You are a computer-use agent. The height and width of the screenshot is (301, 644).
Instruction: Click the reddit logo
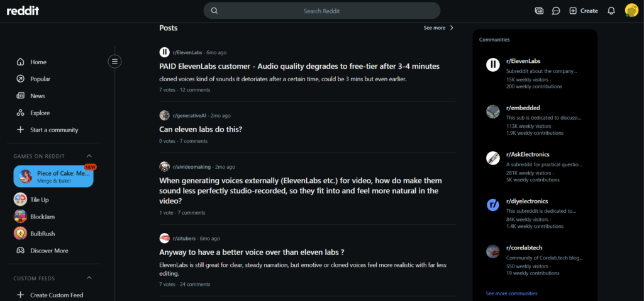click(x=23, y=11)
